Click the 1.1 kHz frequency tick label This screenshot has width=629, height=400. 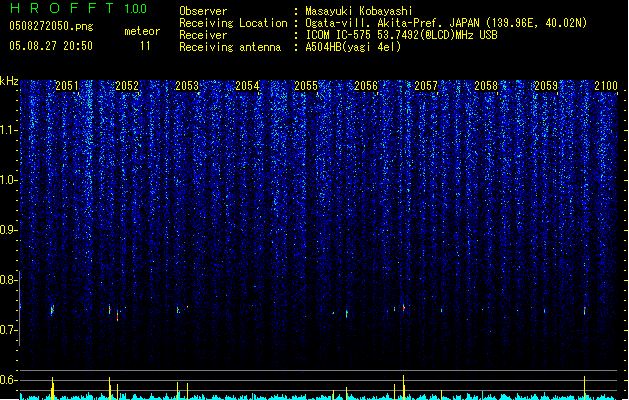8,130
